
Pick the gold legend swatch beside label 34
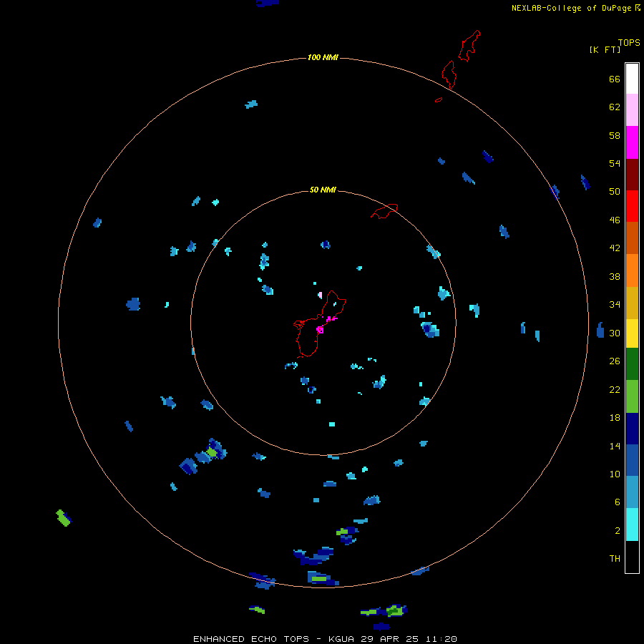632,303
